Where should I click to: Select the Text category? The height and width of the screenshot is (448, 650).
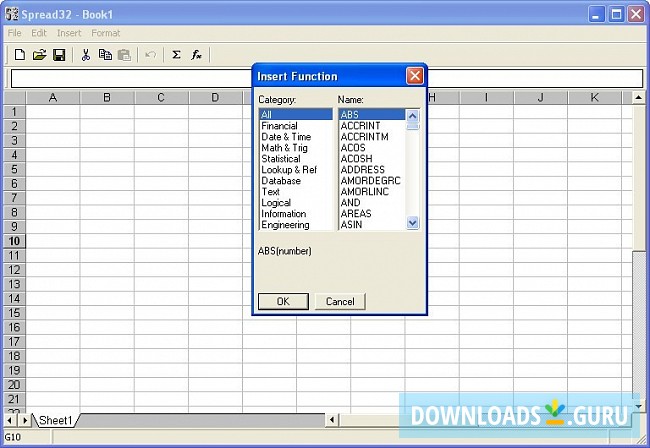296,191
